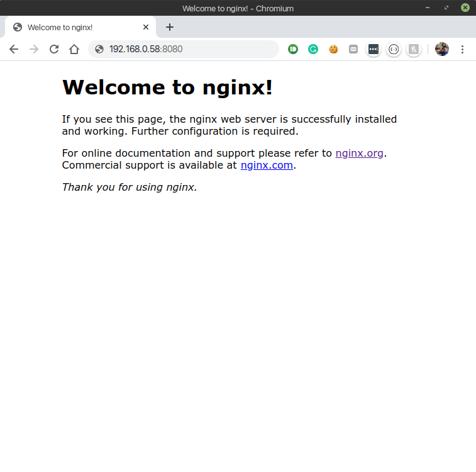Screen dimensions: 476x472
Task: Open the dark three-dots extension icon
Action: 374,49
